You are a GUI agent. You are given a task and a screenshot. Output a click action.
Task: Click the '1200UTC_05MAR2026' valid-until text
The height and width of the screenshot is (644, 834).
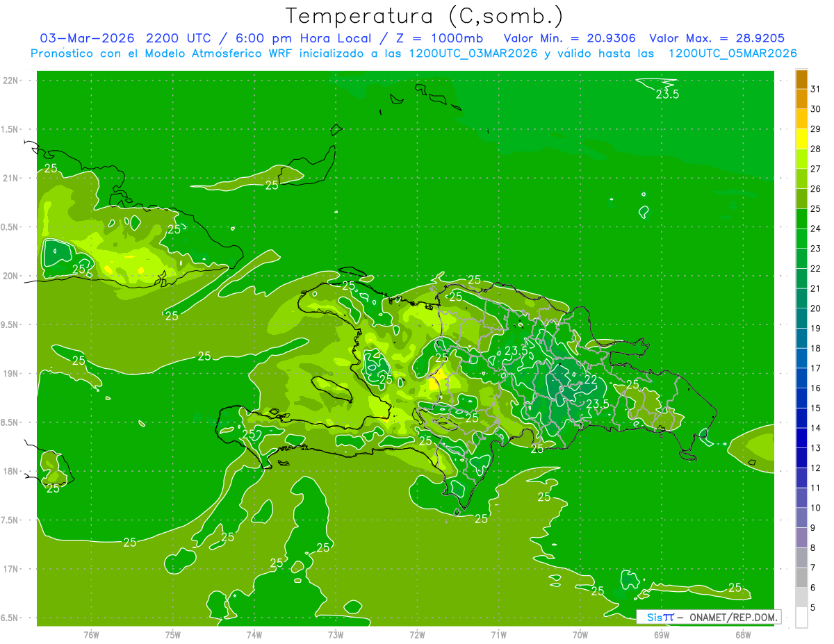coord(733,53)
